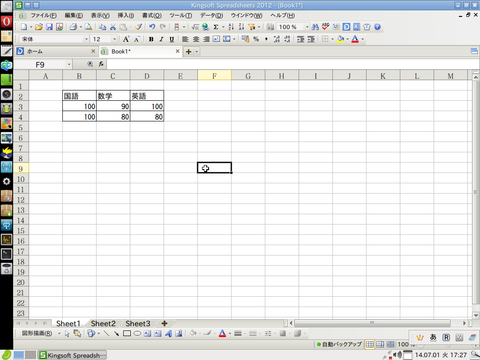Viewport: 480px width, 360px height.
Task: Switch to the ホーム document tab
Action: (x=56, y=51)
